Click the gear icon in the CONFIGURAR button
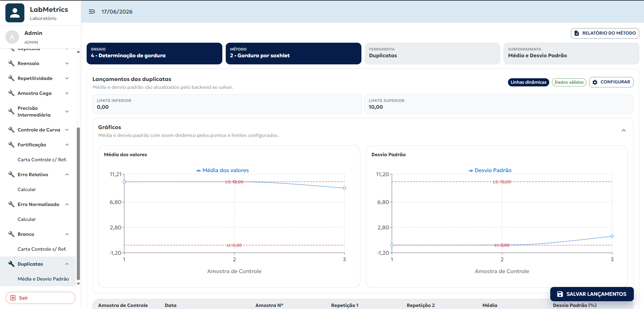 [595, 82]
